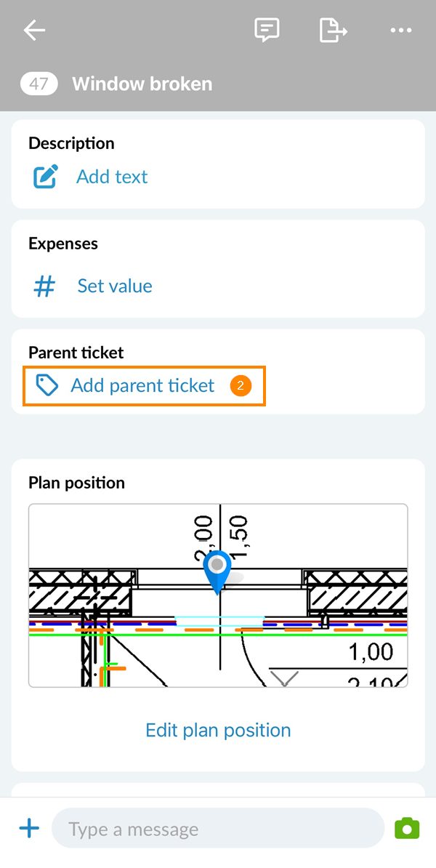Click the Add text link
Image resolution: width=436 pixels, height=868 pixels.
(x=112, y=177)
